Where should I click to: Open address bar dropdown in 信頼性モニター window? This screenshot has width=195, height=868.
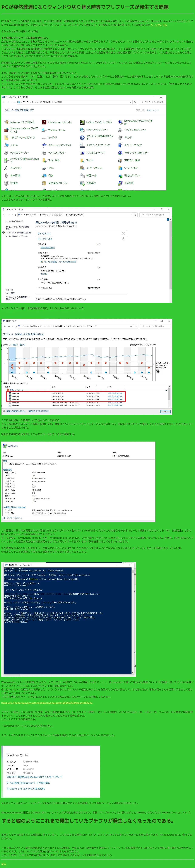click(x=131, y=326)
